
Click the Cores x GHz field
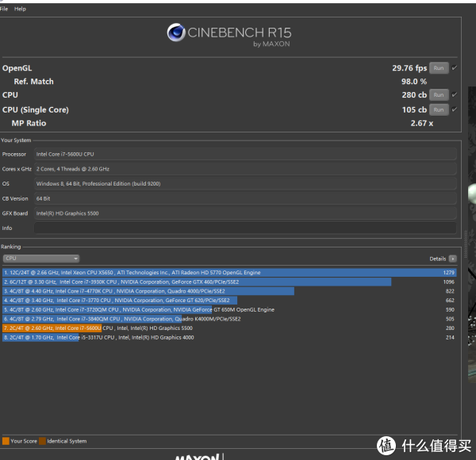[245, 169]
